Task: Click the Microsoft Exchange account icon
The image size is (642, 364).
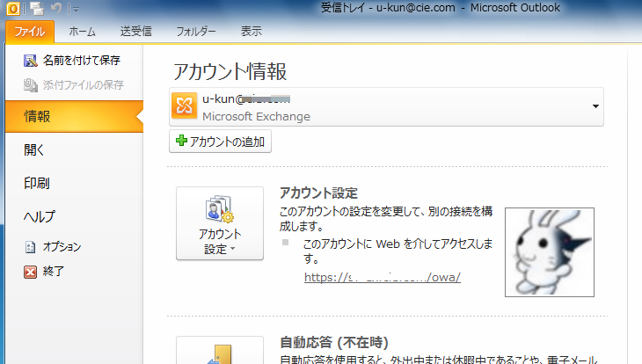Action: pos(185,106)
